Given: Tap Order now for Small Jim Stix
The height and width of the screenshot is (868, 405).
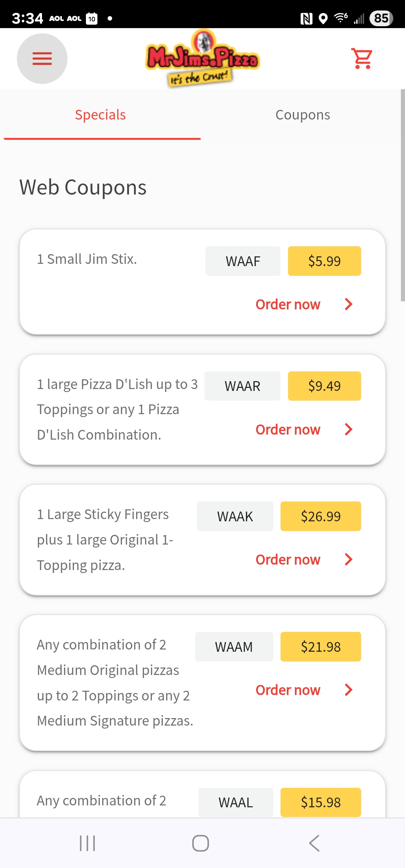Looking at the screenshot, I should pyautogui.click(x=288, y=304).
